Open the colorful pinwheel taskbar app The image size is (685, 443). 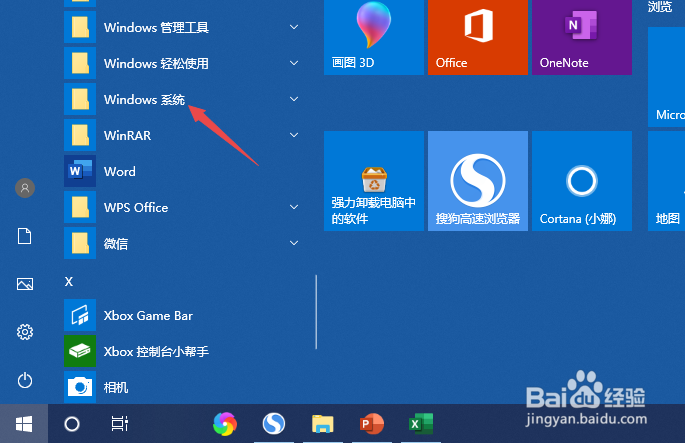(225, 424)
